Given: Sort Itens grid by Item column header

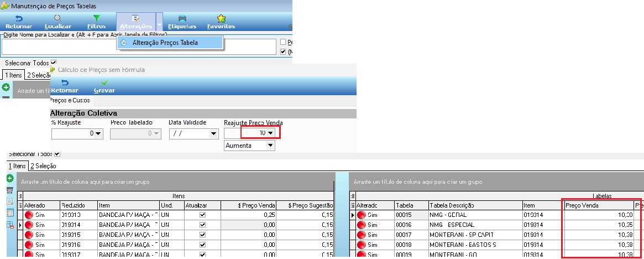Looking at the screenshot, I should 128,205.
